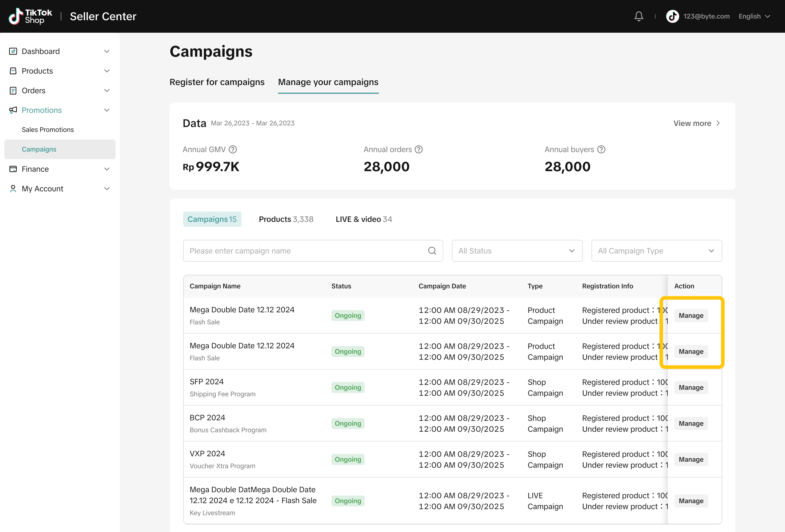Click the Finance sidebar icon
The width and height of the screenshot is (785, 532).
pyautogui.click(x=13, y=169)
